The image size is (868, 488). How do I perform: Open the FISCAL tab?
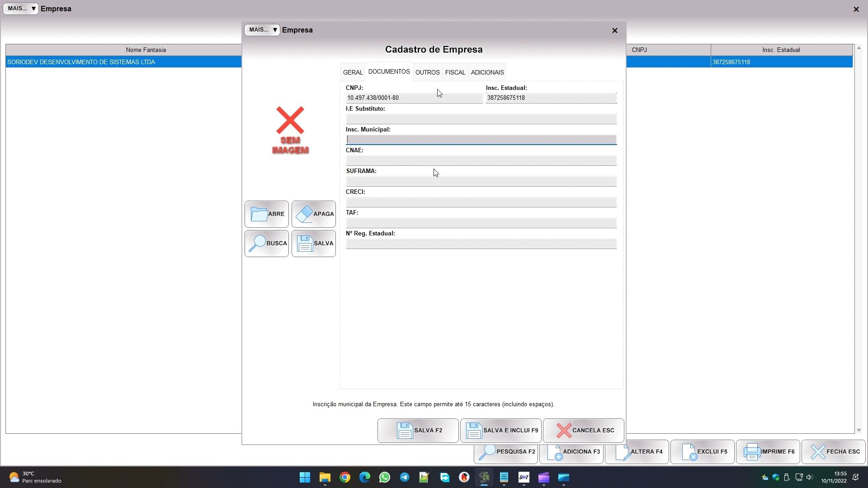click(x=455, y=72)
